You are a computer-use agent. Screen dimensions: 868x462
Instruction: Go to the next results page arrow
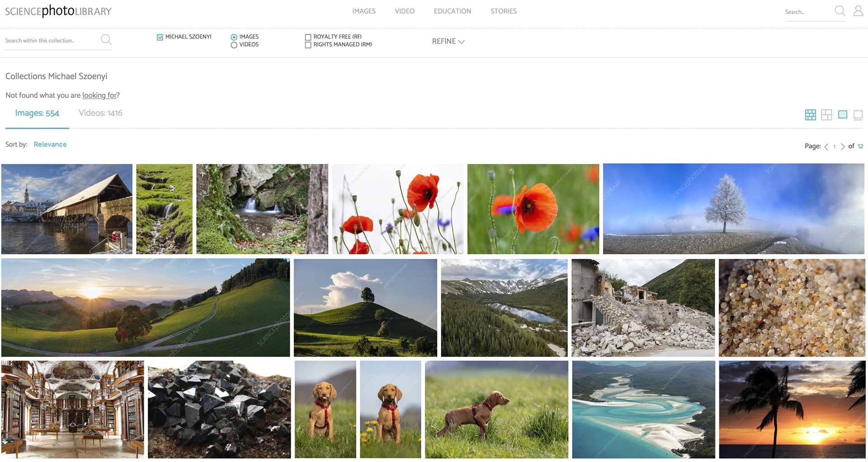[843, 147]
